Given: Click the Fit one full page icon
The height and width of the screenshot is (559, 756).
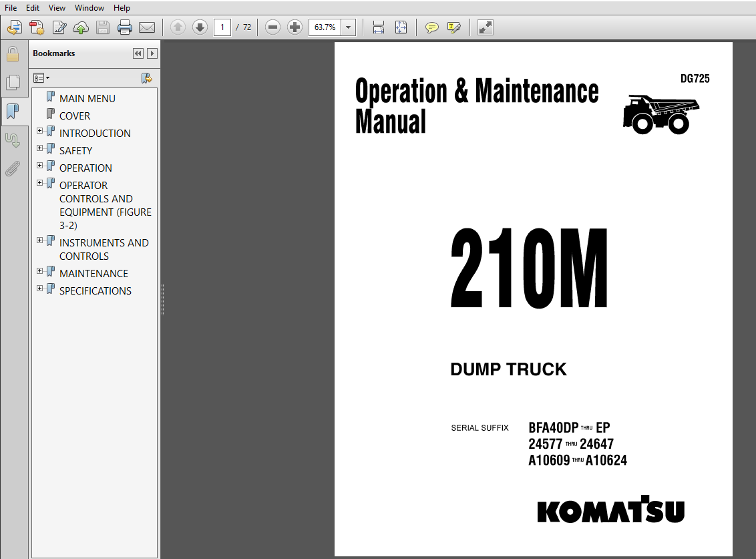Looking at the screenshot, I should [401, 27].
